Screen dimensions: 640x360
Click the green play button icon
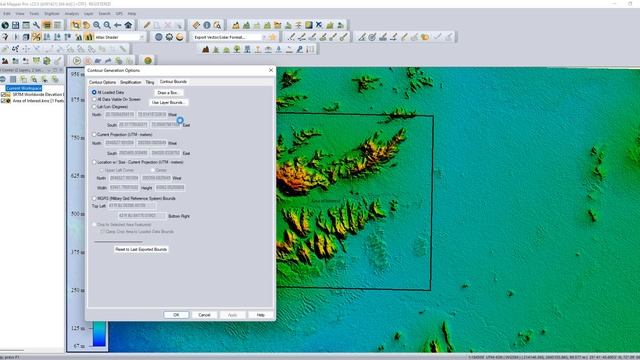[x=76, y=61]
